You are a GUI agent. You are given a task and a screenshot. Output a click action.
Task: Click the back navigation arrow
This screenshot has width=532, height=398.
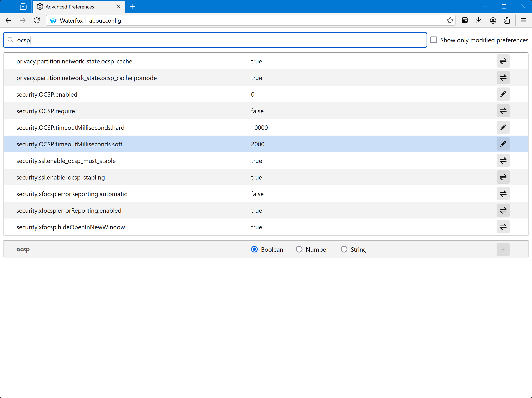click(x=9, y=21)
